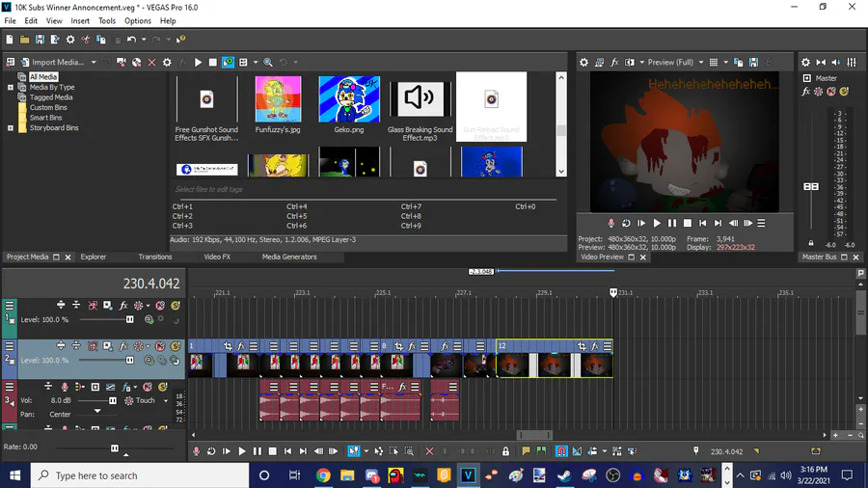Screen dimensions: 868x488
Task: Play the video preview
Action: 657,223
